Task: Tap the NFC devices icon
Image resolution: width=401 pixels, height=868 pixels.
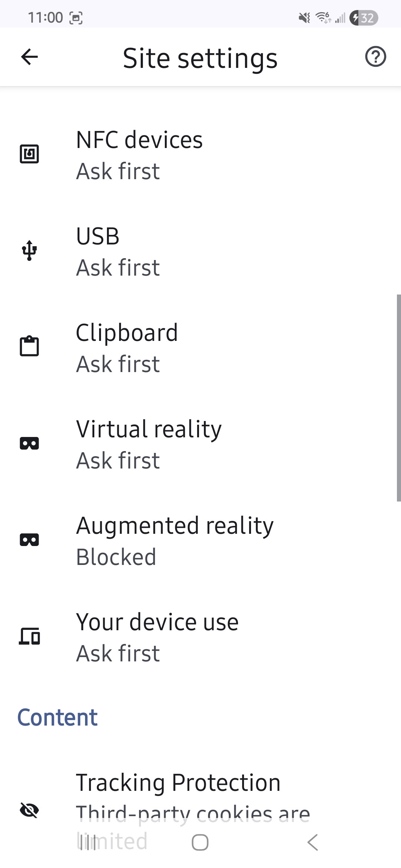Action: (x=29, y=154)
